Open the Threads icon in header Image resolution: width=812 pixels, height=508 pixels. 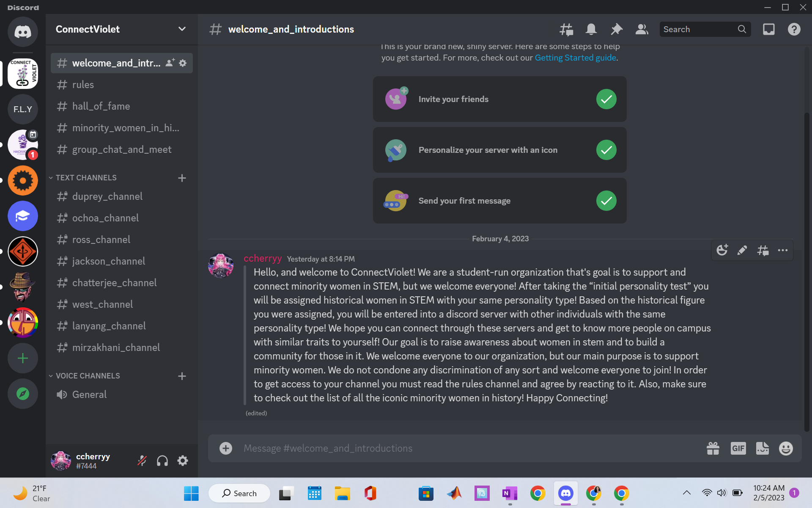(x=566, y=29)
